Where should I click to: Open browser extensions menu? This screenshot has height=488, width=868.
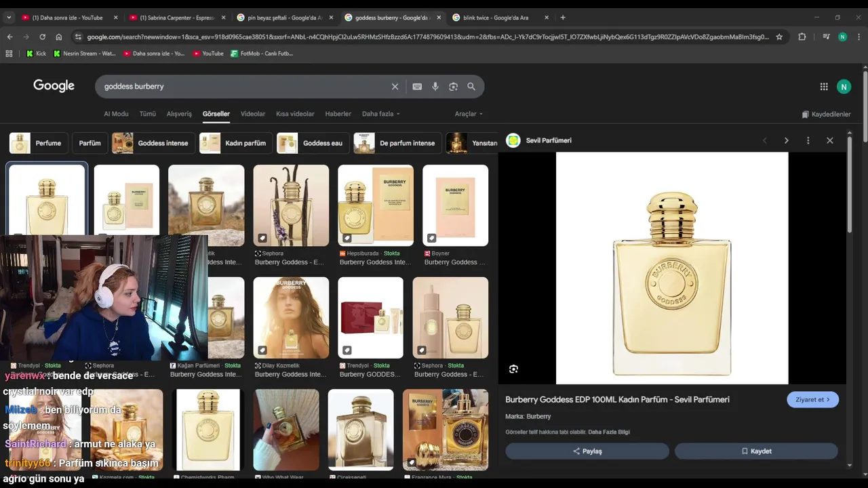click(x=802, y=37)
